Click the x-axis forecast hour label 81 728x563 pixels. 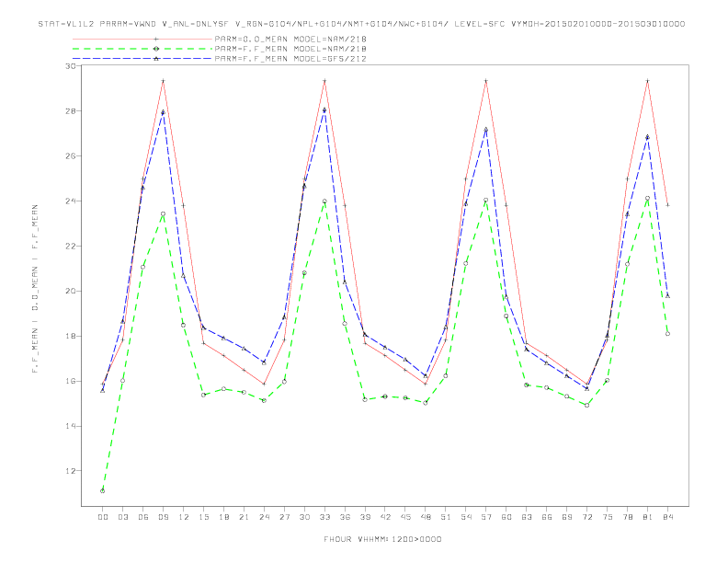pos(648,517)
